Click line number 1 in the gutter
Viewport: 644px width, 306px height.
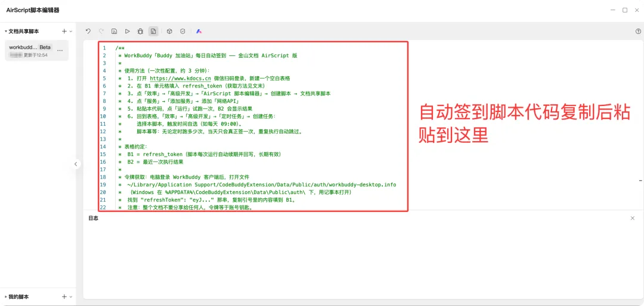(x=104, y=48)
